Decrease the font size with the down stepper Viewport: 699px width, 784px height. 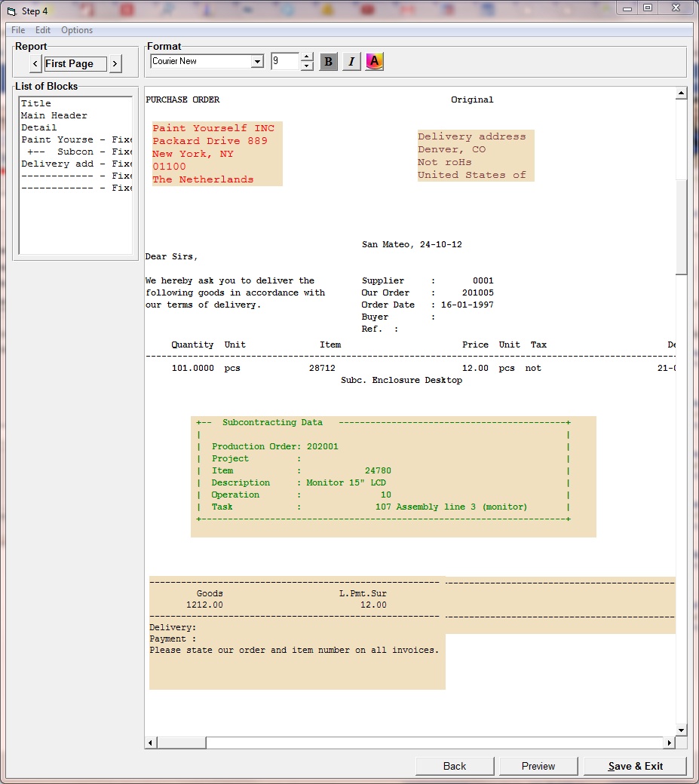[306, 66]
